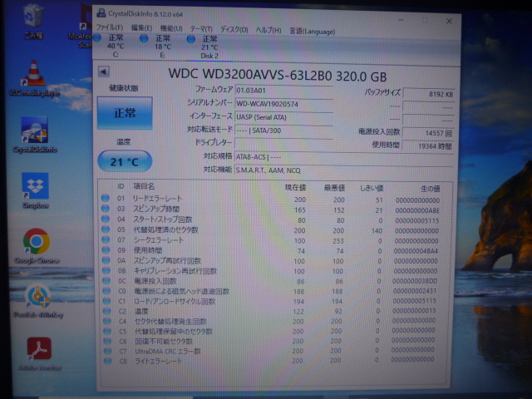Screen dimensions: 532x399
Task: Click the status dot for attribute 07
Action: (x=106, y=239)
